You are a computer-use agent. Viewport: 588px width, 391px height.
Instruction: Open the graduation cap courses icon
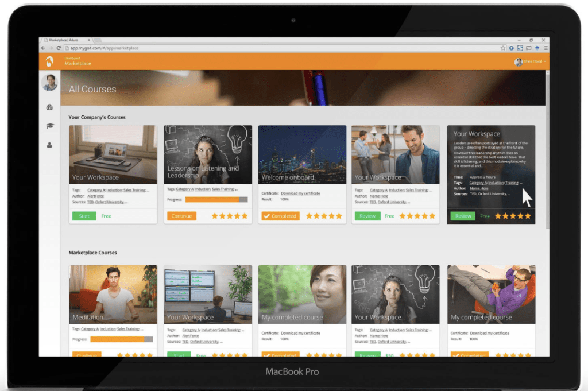(49, 126)
